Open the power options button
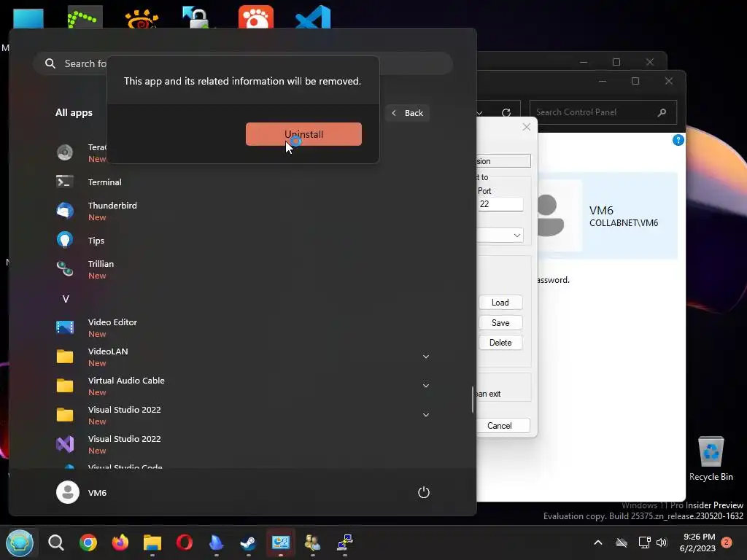The height and width of the screenshot is (560, 747). tap(424, 492)
